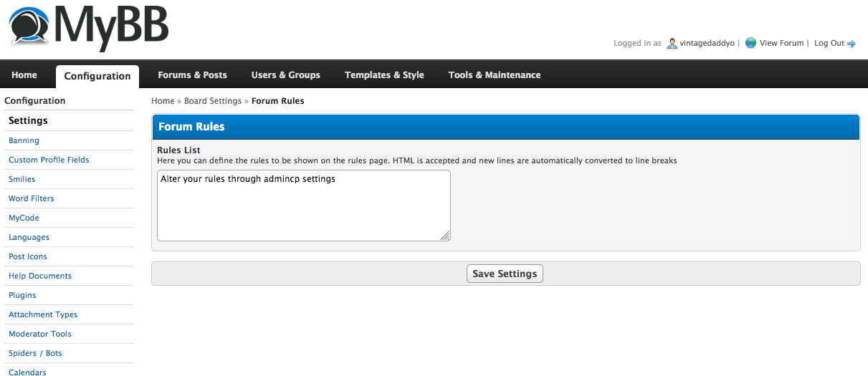This screenshot has height=376, width=868.
Task: Select MyCode in the sidebar
Action: tap(24, 218)
